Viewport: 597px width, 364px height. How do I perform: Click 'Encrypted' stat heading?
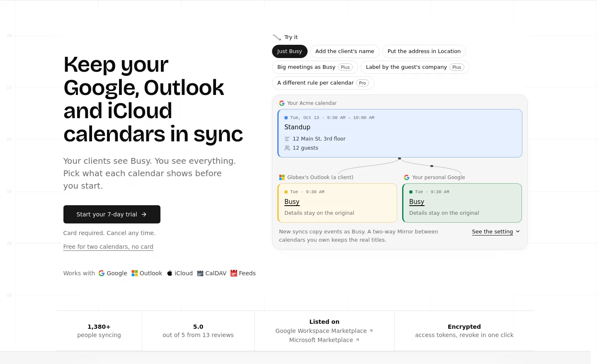[x=464, y=327]
